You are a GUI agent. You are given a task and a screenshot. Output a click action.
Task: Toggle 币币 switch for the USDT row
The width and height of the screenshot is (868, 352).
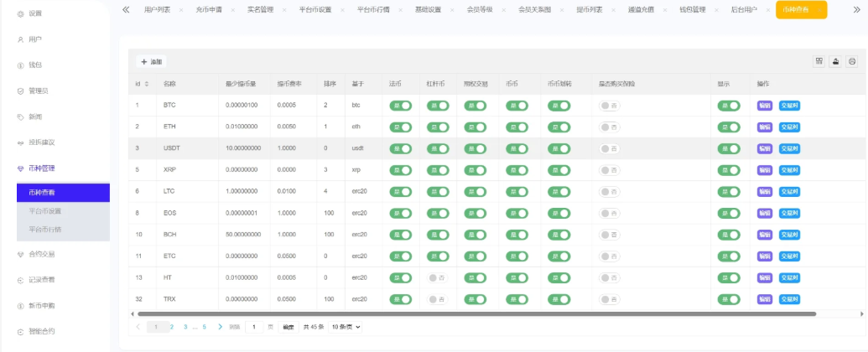coord(517,149)
